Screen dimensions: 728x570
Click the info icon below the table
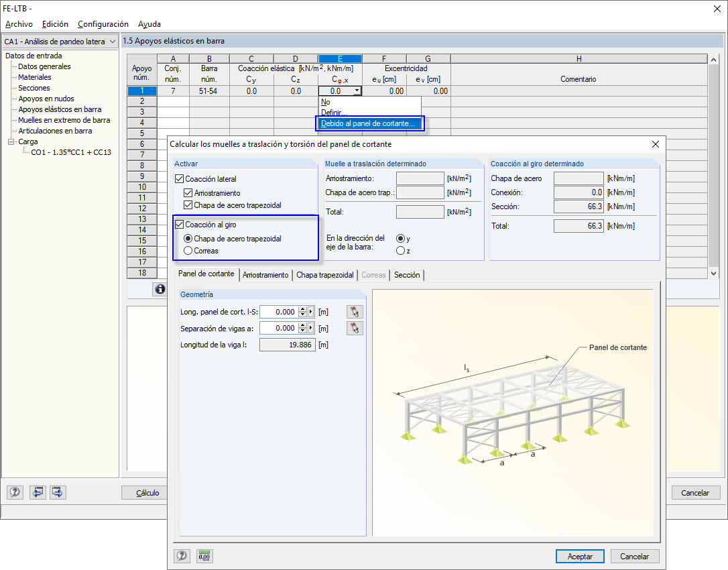pos(160,289)
